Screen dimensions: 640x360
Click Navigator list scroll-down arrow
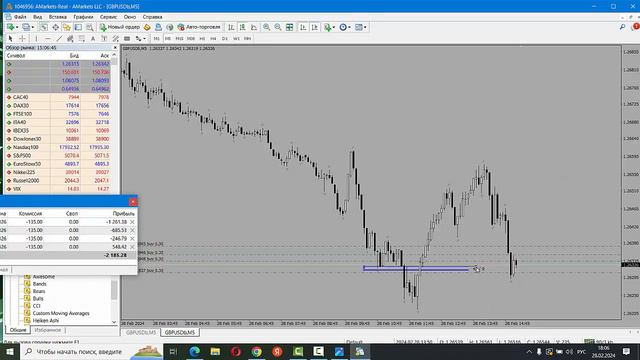click(x=114, y=322)
